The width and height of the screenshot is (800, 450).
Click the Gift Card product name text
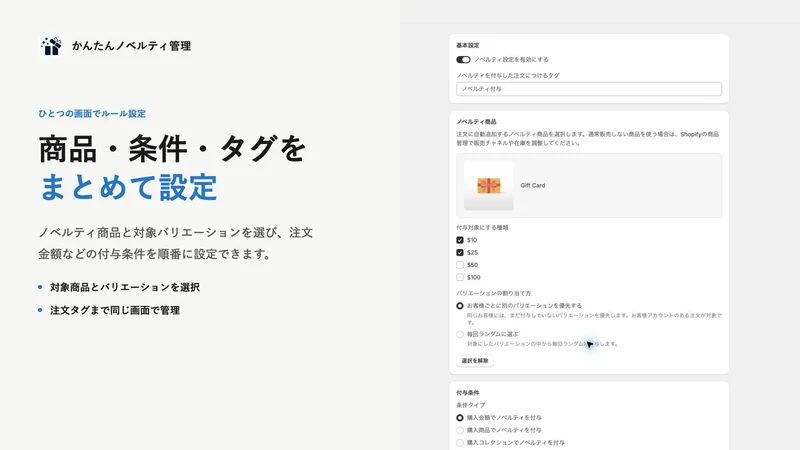tap(533, 185)
